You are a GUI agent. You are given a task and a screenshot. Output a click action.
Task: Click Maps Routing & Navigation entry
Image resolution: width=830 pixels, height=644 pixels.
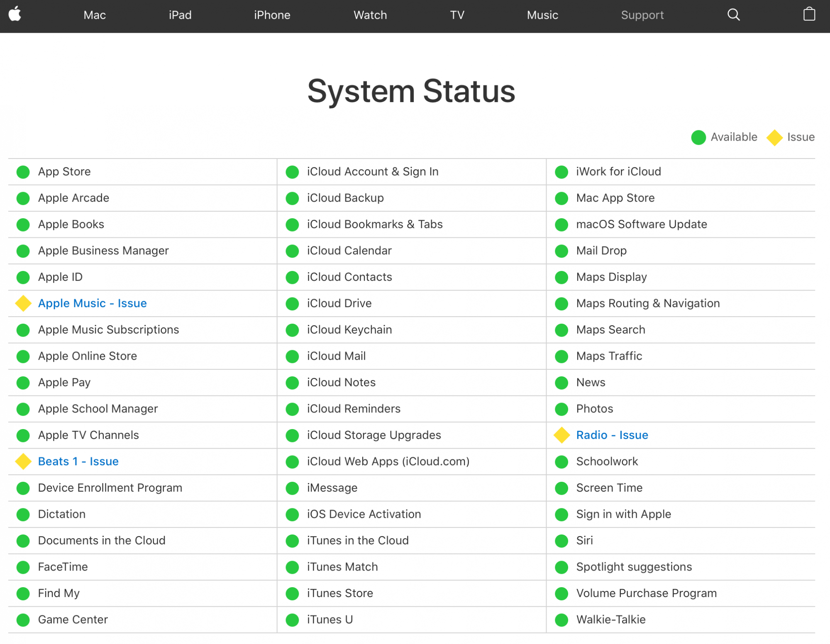click(648, 303)
